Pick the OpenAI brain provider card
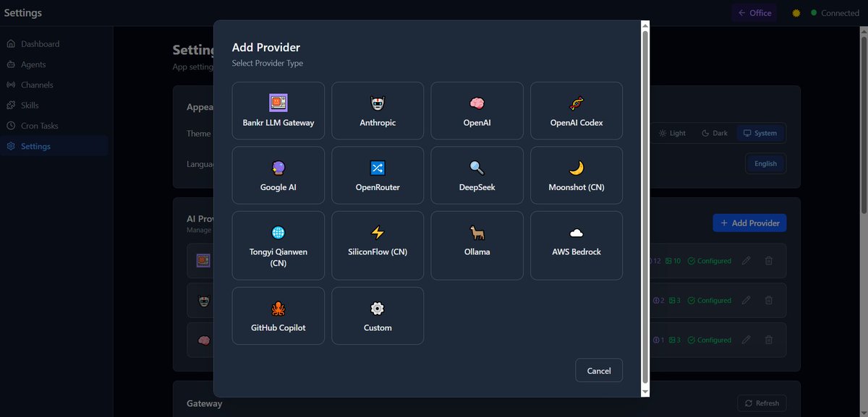The width and height of the screenshot is (868, 417). click(x=477, y=111)
